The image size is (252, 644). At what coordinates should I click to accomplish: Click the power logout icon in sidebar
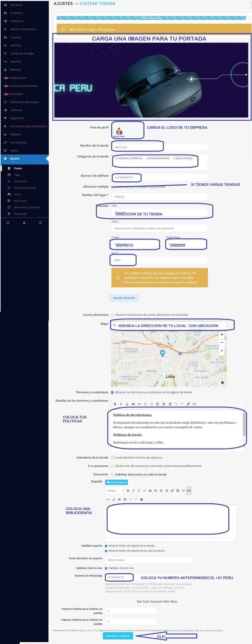(x=40, y=223)
